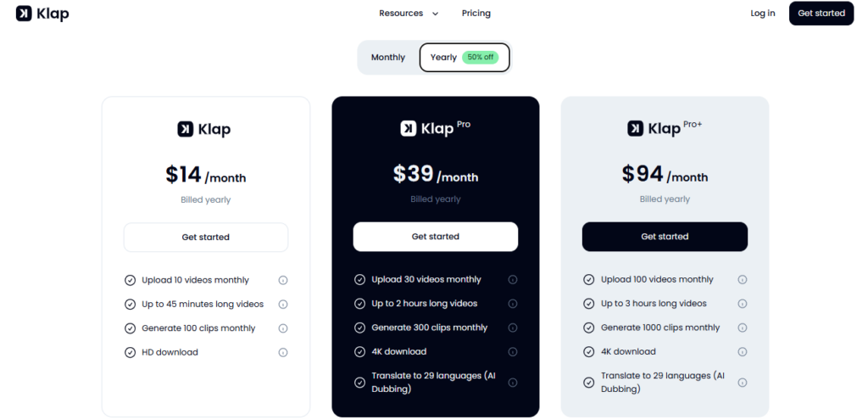Screen dimensions: 868x420
Task: Click the 50% off badge
Action: pos(481,58)
